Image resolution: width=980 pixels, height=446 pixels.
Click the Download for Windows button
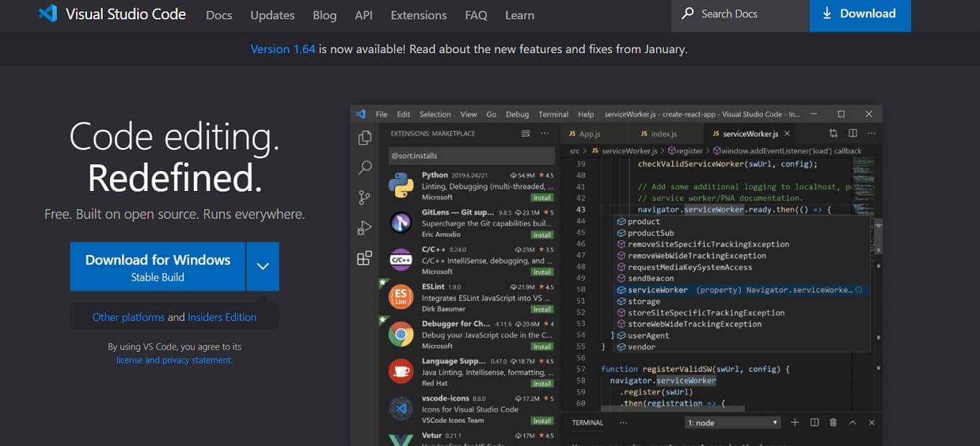(x=157, y=266)
